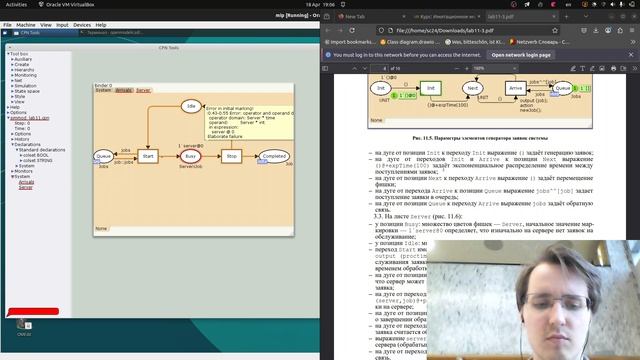This screenshot has height=360, width=640.
Task: Select the Queue place in the net
Action: (x=103, y=156)
